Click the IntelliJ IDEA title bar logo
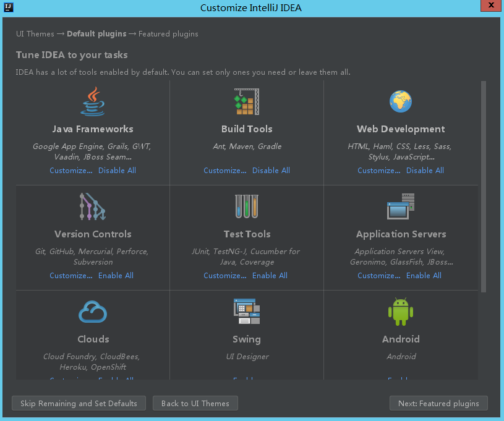 (9, 7)
